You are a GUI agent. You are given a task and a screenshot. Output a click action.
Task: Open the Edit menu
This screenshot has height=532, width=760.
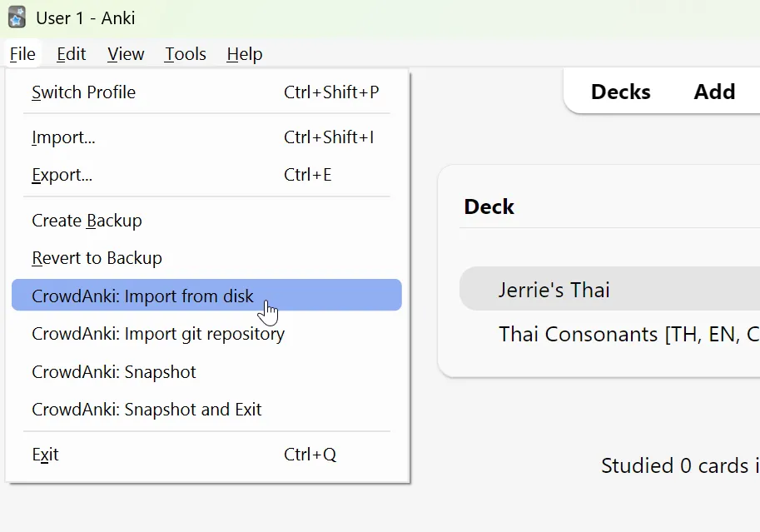(x=71, y=53)
